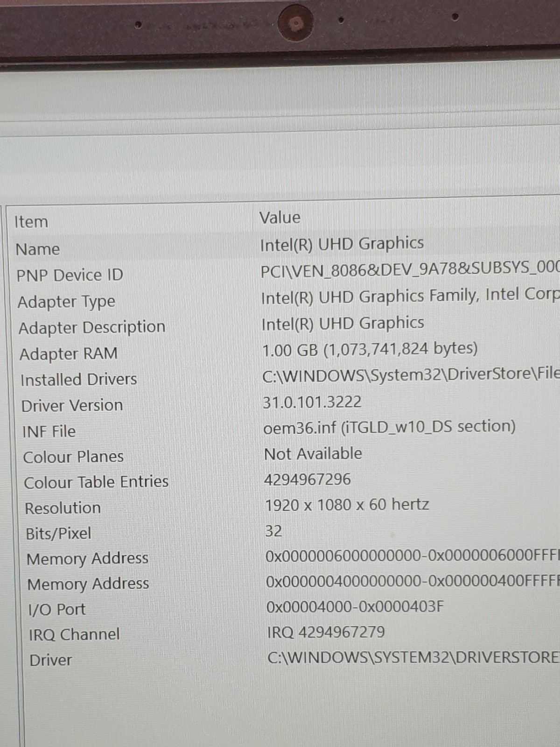Select the Resolution label
The image size is (560, 747).
(63, 508)
